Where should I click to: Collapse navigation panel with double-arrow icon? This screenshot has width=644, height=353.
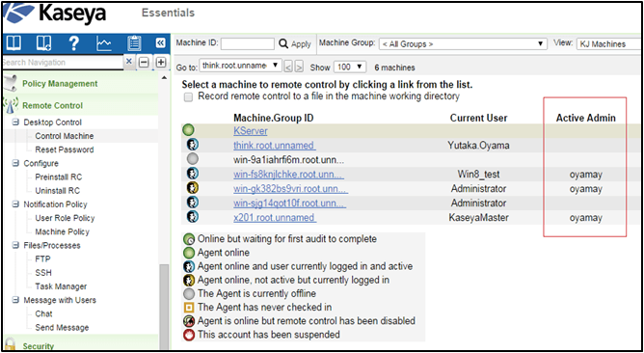tap(161, 43)
